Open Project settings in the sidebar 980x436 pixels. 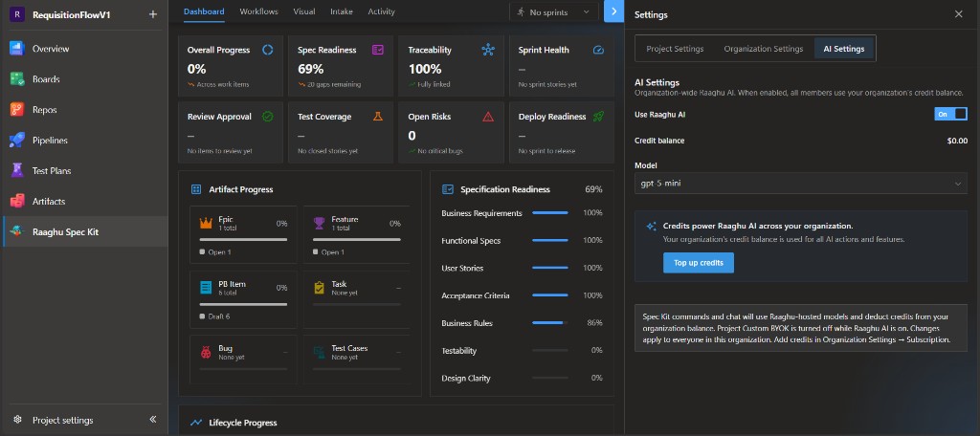pos(62,421)
